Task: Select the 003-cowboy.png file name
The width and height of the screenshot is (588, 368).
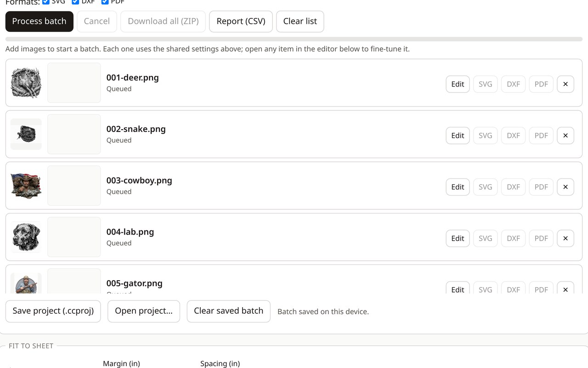Action: [139, 181]
